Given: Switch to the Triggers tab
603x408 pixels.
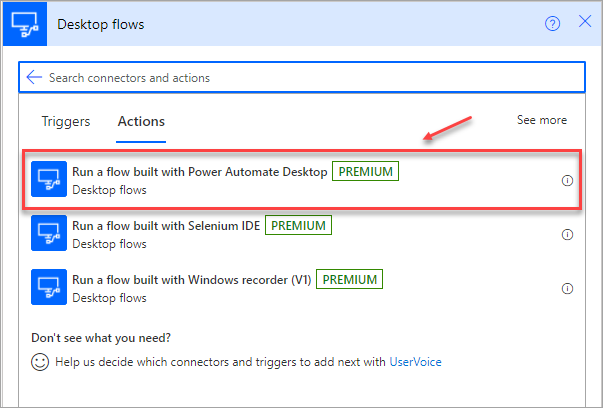Looking at the screenshot, I should (x=65, y=122).
